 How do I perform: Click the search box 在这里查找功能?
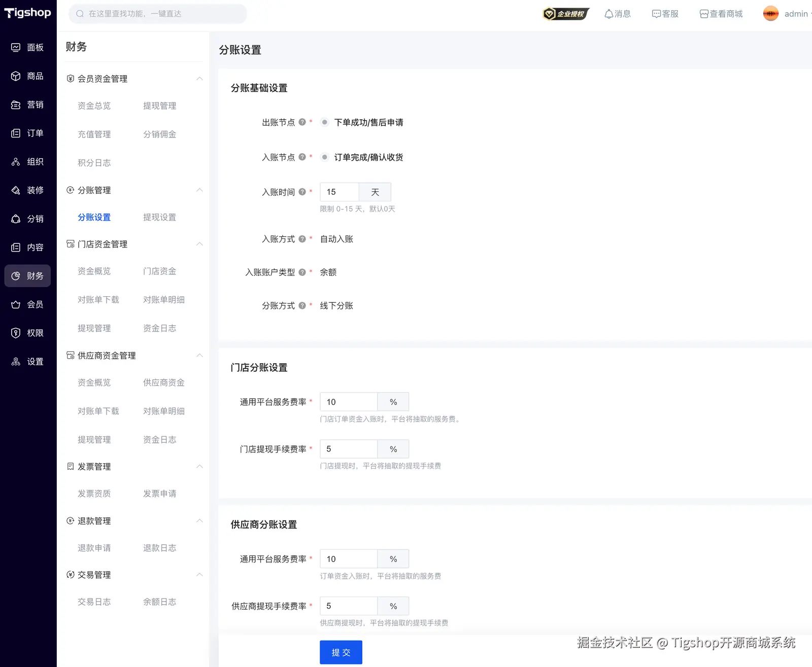pyautogui.click(x=158, y=14)
